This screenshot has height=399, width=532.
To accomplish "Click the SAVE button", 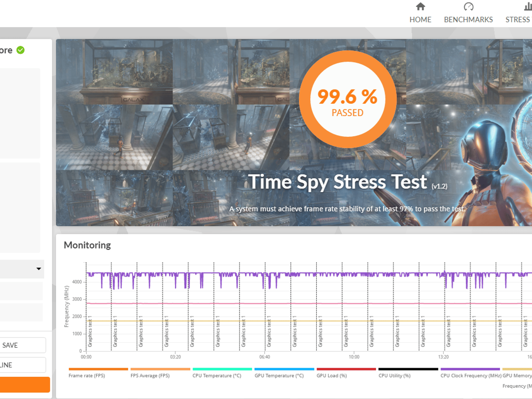I will click(23, 345).
